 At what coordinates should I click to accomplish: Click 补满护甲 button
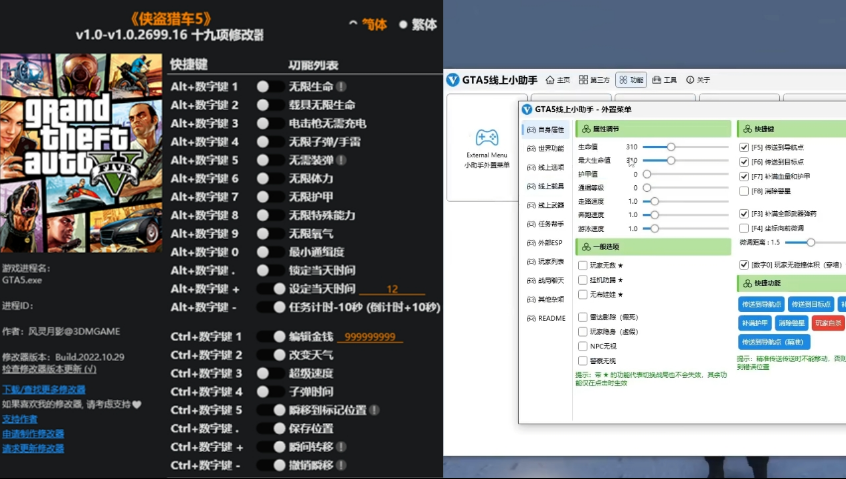click(754, 323)
